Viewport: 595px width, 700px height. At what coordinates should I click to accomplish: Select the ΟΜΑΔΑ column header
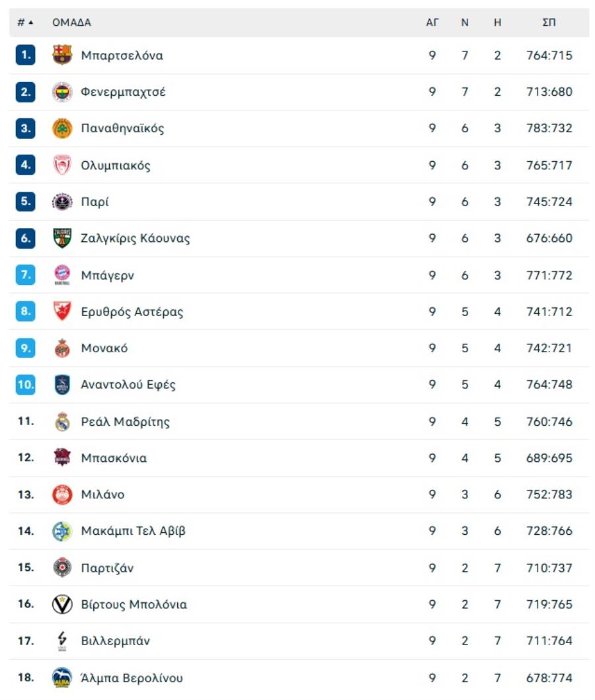[x=71, y=22]
